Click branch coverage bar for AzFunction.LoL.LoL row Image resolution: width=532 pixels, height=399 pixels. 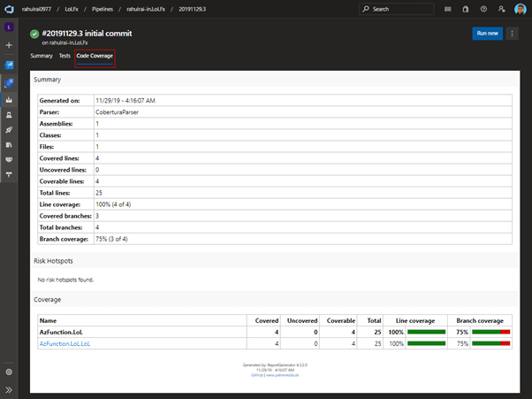[x=491, y=343]
